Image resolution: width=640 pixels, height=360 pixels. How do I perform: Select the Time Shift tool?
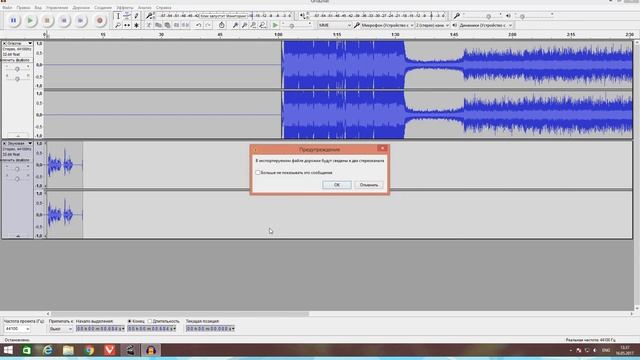coord(127,25)
